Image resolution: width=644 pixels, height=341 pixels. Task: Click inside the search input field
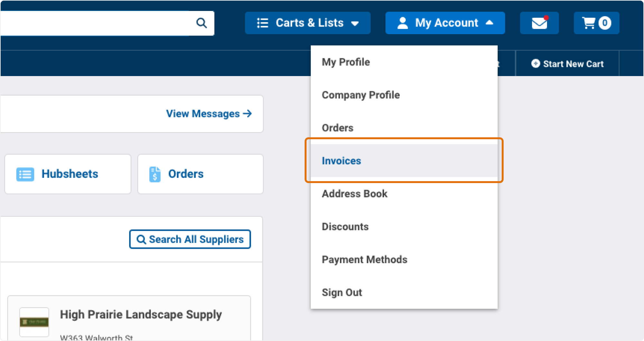[x=97, y=23]
